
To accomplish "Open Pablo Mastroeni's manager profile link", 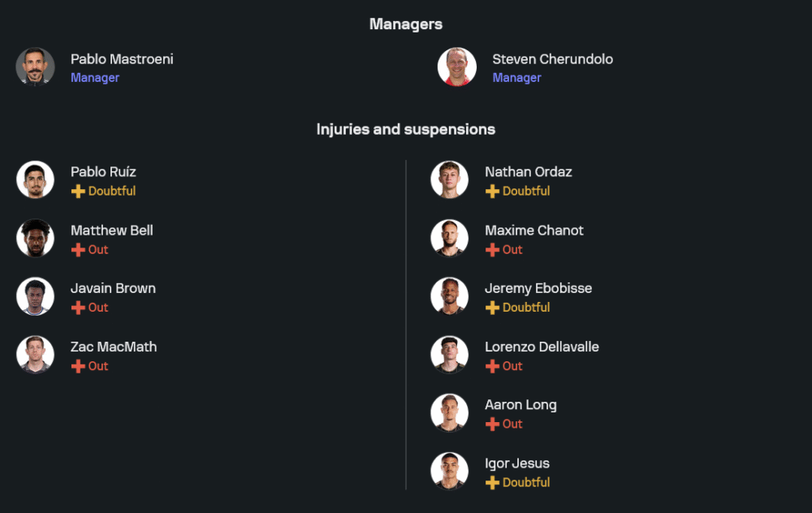I will pyautogui.click(x=122, y=59).
